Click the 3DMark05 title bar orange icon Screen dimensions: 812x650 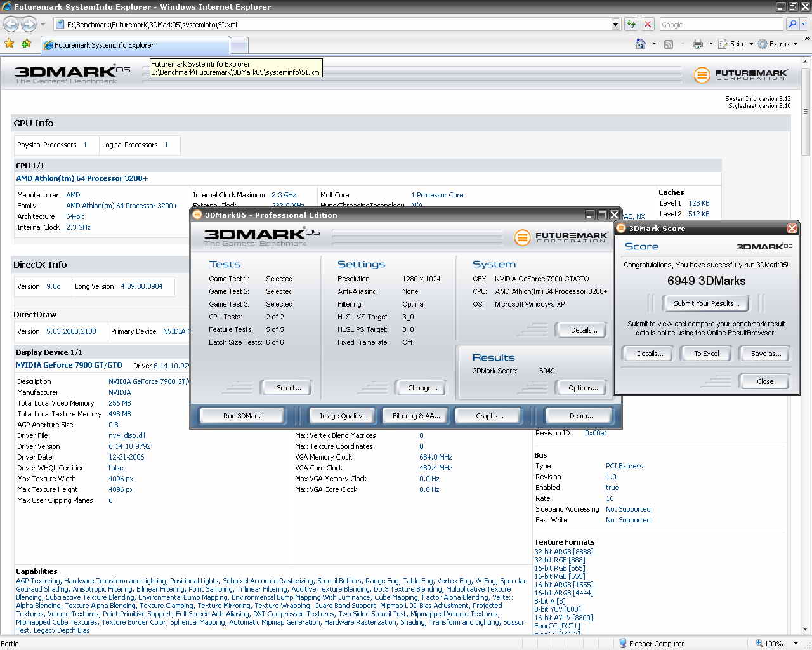click(197, 215)
